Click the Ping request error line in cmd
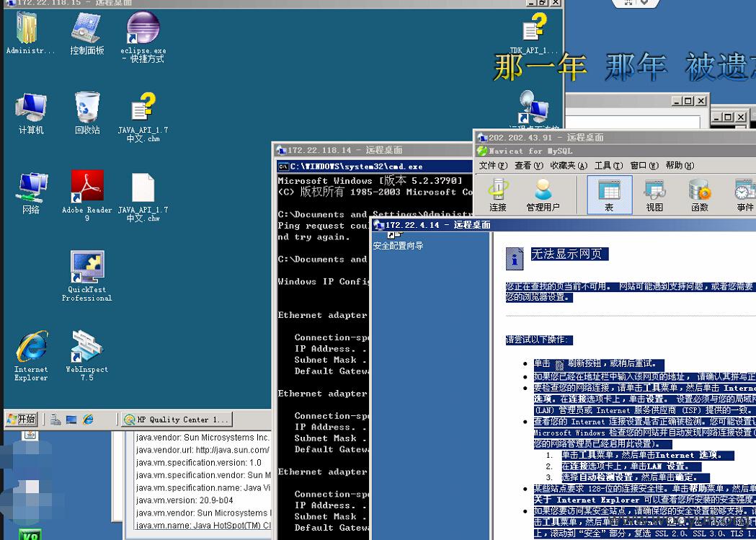Screen dimensions: 756x540 pos(324,226)
